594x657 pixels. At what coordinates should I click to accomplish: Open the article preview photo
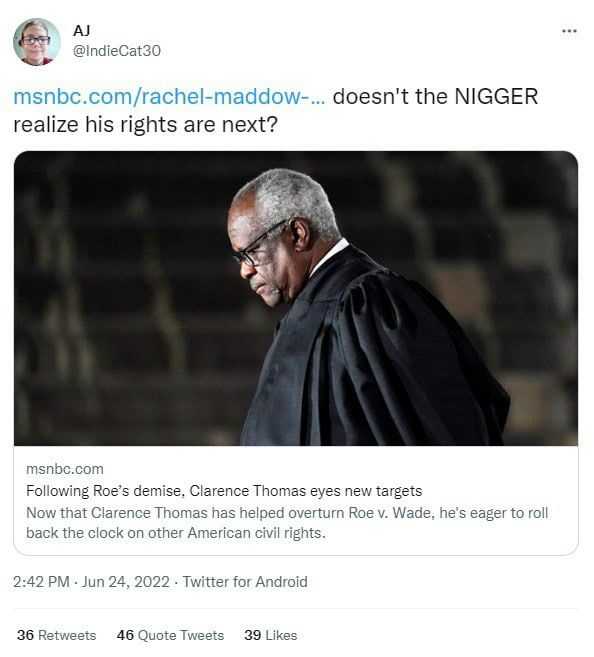click(296, 298)
